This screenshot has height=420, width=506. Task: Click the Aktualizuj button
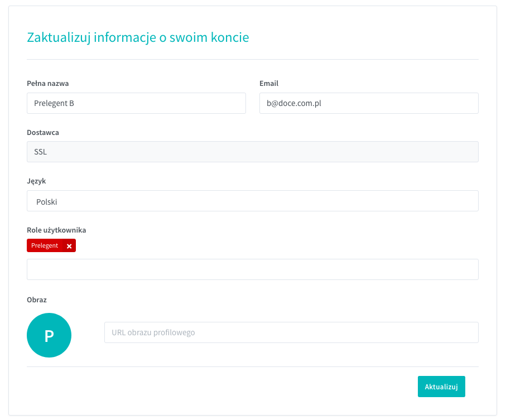441,387
